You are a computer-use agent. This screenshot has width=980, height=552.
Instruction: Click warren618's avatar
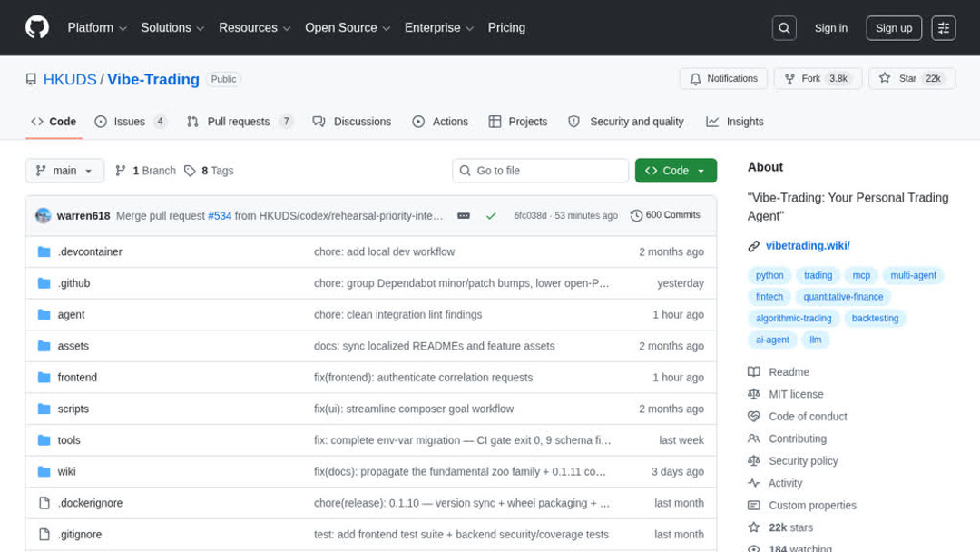pos(44,216)
